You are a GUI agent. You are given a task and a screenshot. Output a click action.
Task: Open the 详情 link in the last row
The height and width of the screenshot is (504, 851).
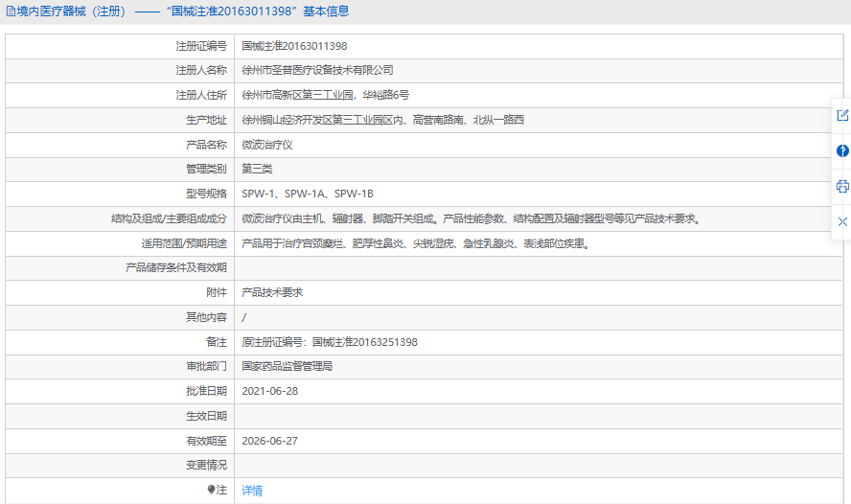(x=251, y=491)
